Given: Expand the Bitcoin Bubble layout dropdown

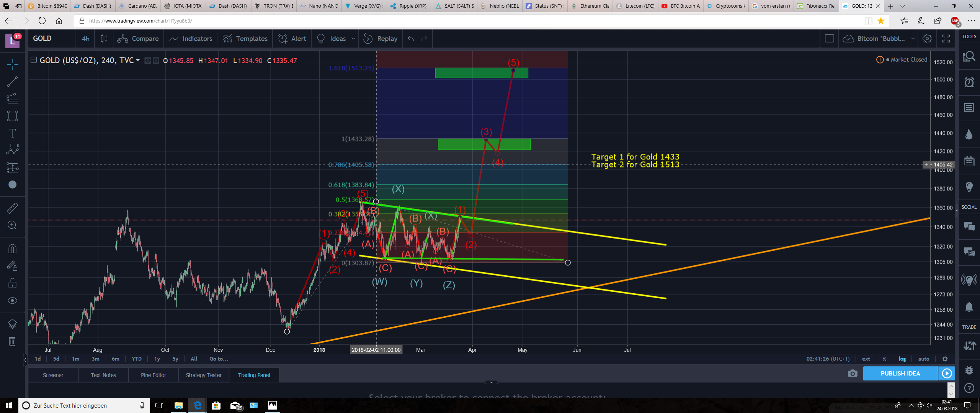Looking at the screenshot, I should (913, 39).
